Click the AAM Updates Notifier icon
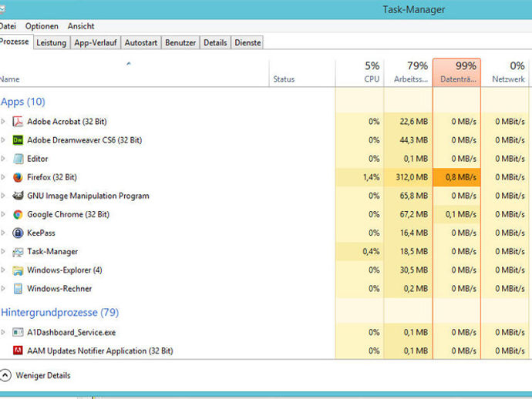Screen dimensions: 532x399 [18, 350]
